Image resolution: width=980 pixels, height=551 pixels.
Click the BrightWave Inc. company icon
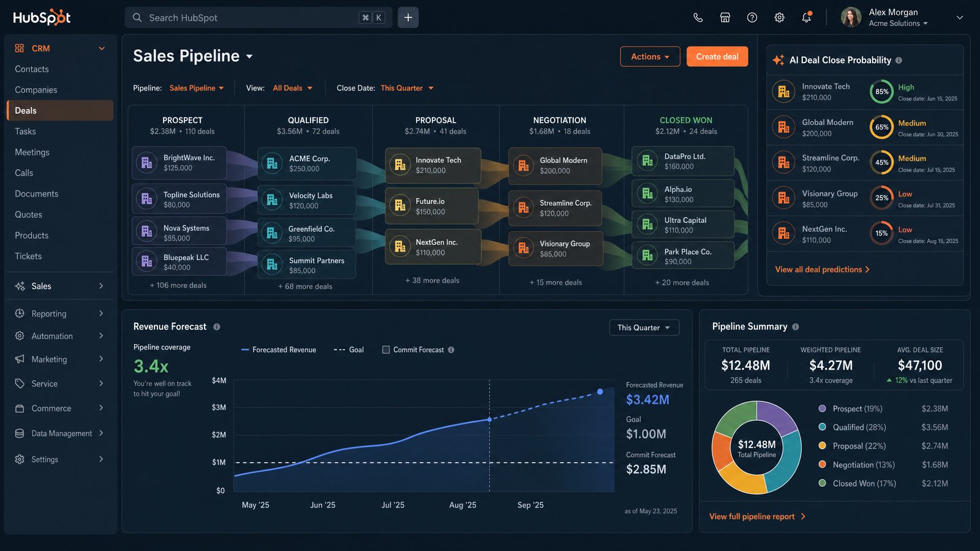(x=146, y=163)
